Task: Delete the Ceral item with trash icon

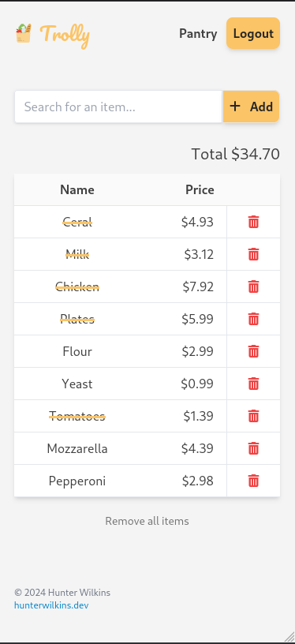Action: pyautogui.click(x=253, y=222)
